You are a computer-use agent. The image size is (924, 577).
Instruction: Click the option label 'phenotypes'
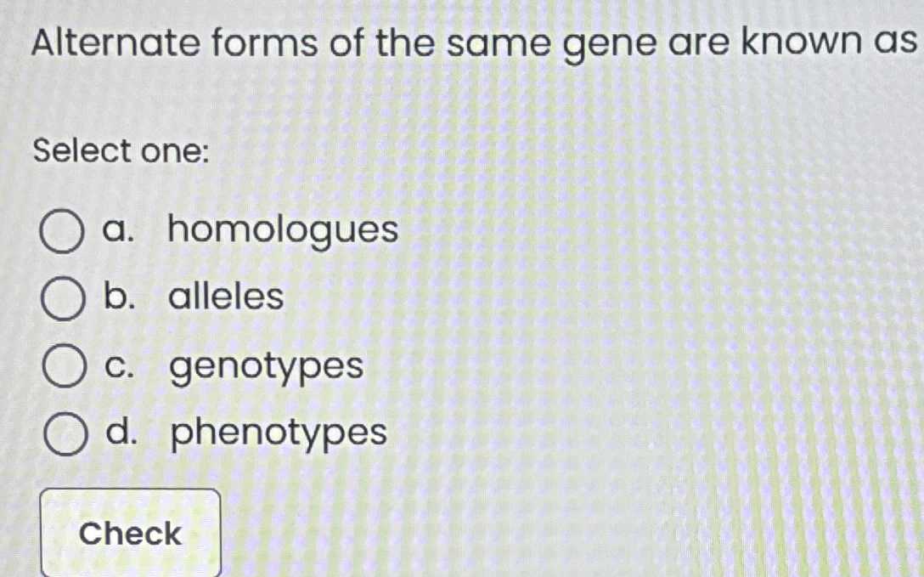[x=277, y=434]
